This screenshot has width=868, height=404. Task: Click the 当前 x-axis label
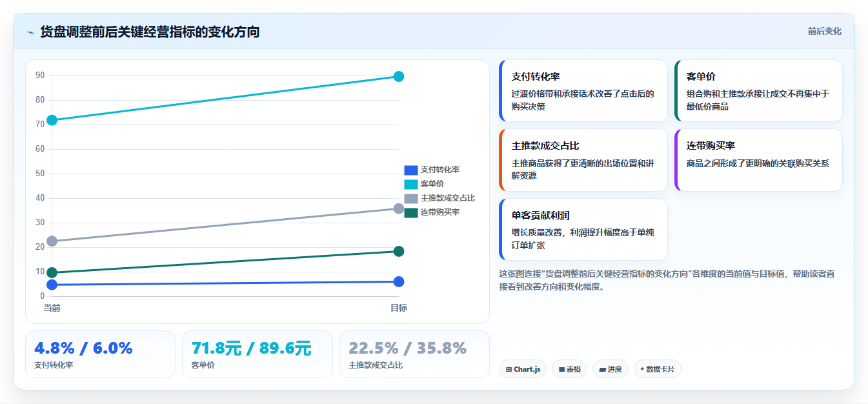click(52, 308)
